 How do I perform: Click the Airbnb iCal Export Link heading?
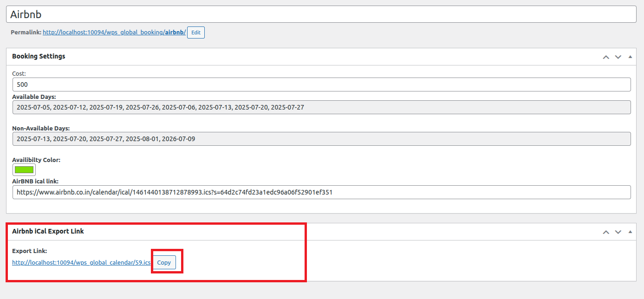click(x=48, y=231)
